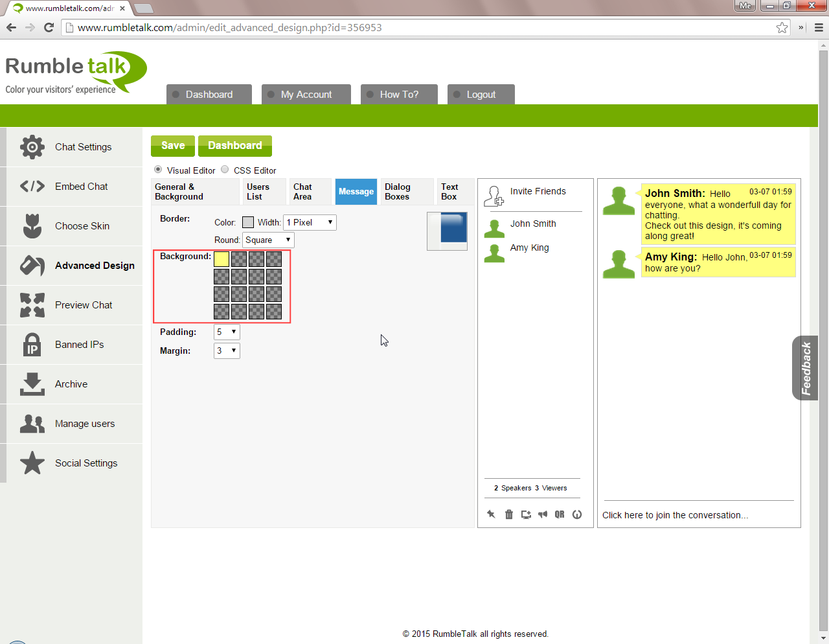Click the Invite Friends label
The image size is (829, 644).
[x=538, y=191]
